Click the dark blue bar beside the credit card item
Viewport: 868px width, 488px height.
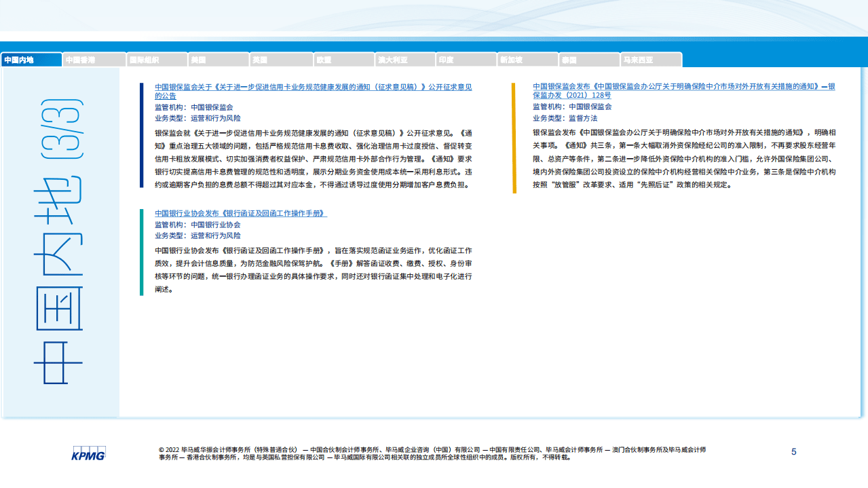click(x=142, y=135)
